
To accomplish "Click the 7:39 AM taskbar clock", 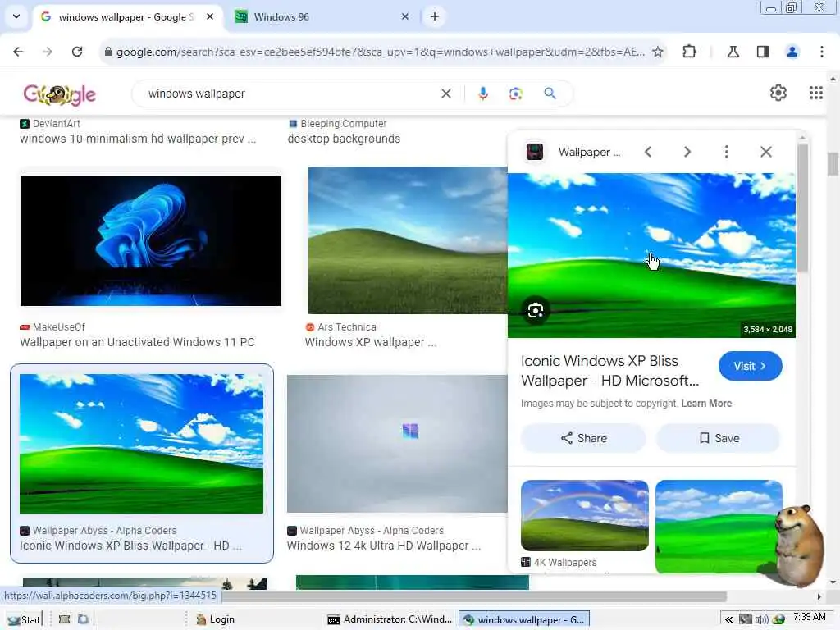I will coord(810,617).
